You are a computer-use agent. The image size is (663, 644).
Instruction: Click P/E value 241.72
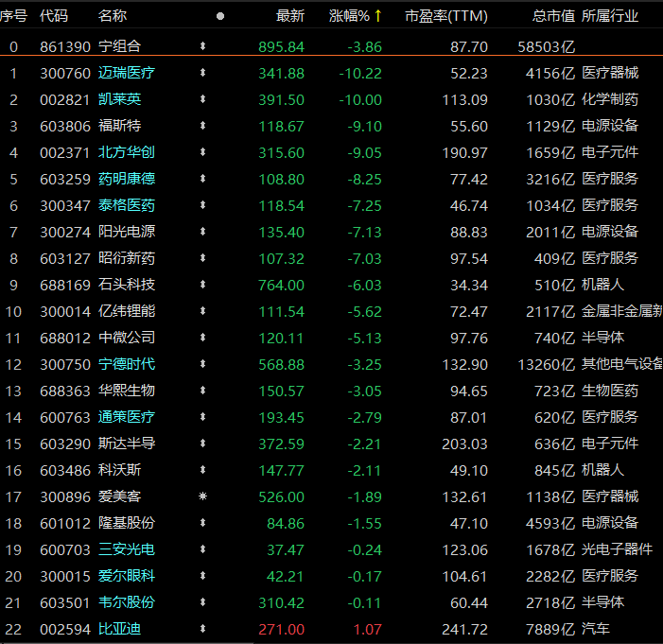(464, 629)
